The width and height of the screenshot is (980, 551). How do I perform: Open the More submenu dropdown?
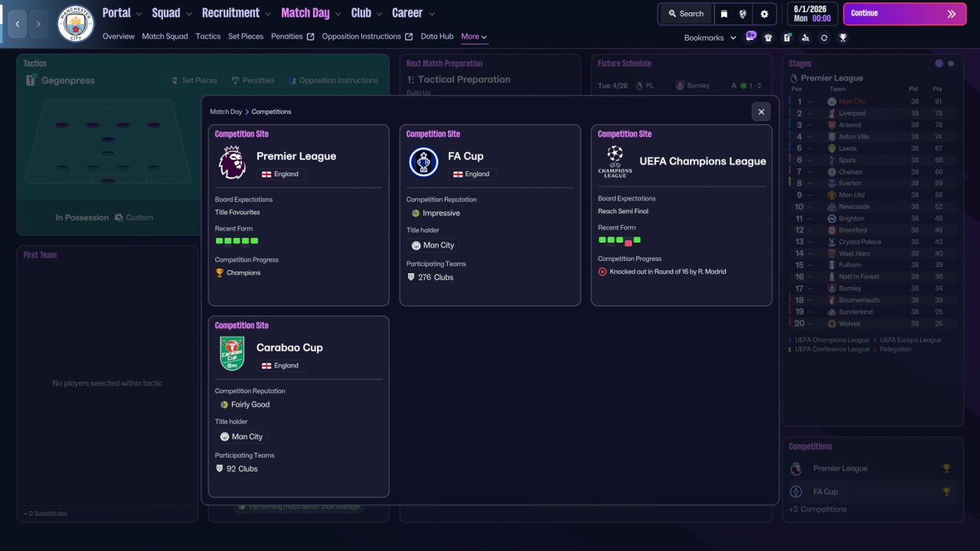[x=474, y=36]
